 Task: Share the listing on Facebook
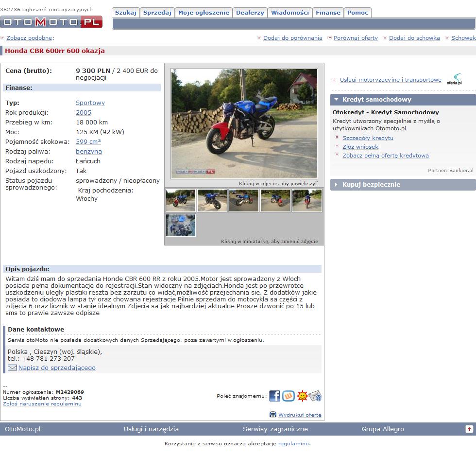pyautogui.click(x=275, y=396)
